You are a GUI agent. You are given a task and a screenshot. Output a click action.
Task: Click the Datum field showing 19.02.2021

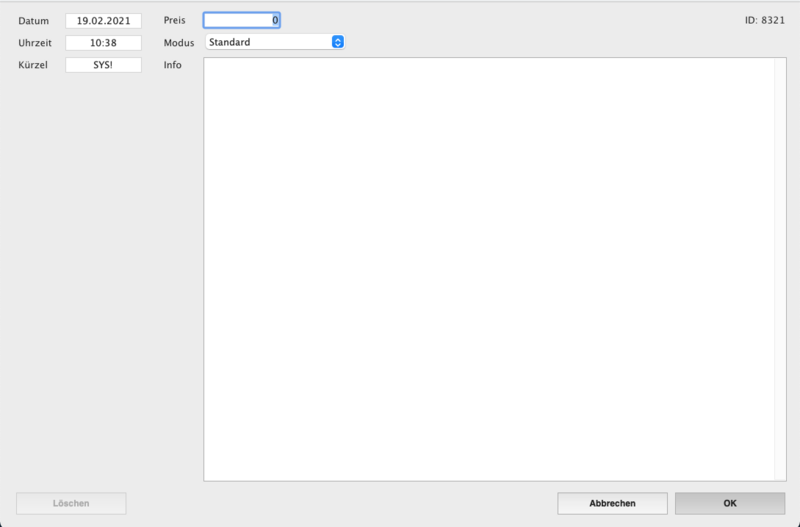pos(103,20)
